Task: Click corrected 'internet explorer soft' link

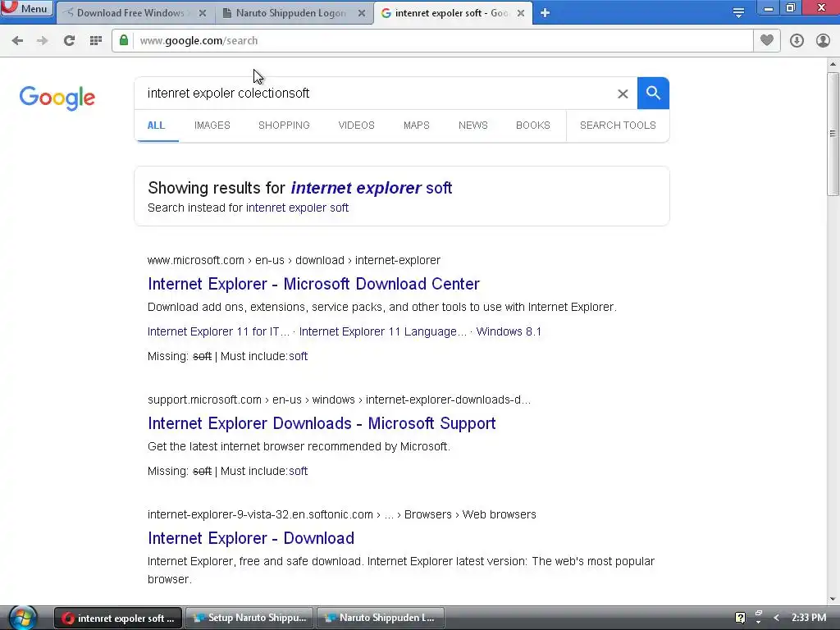Action: (x=372, y=188)
